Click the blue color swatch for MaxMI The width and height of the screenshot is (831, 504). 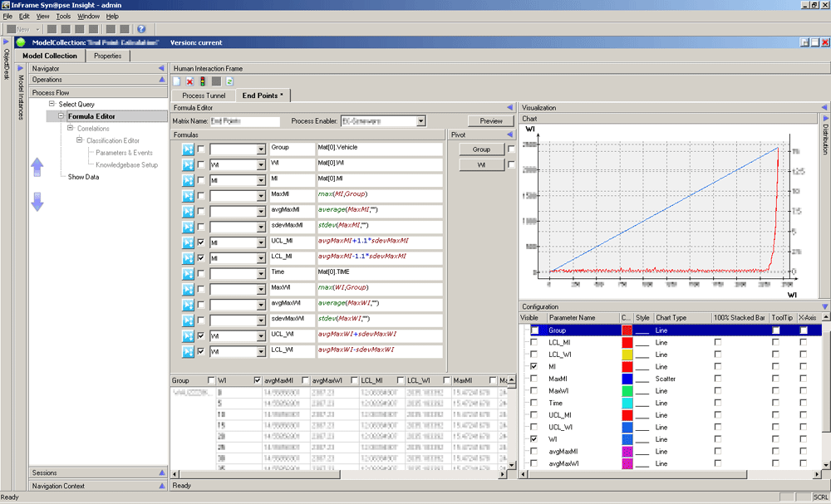tap(627, 379)
